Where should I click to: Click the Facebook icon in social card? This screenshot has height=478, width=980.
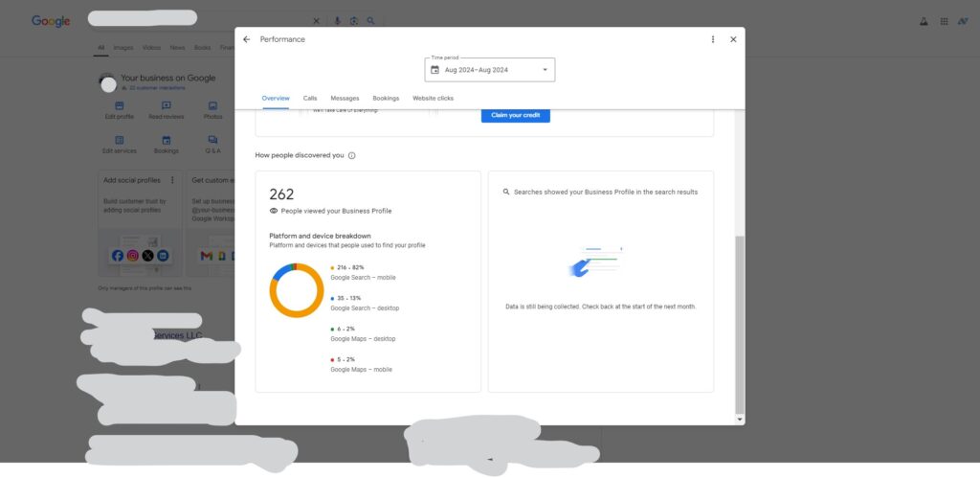pos(118,255)
